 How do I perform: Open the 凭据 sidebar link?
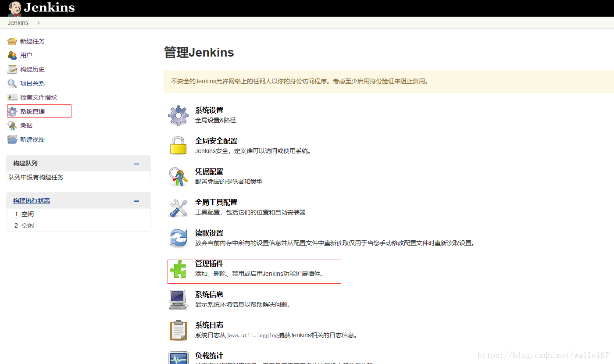[x=26, y=125]
